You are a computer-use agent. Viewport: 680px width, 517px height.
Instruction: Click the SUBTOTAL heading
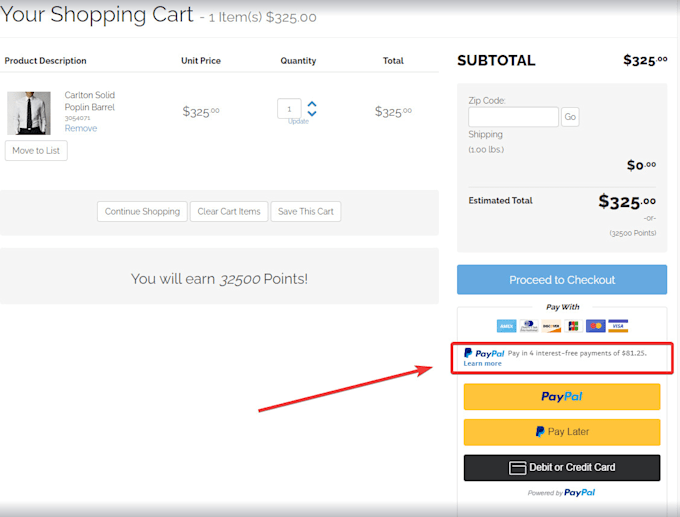pos(496,60)
